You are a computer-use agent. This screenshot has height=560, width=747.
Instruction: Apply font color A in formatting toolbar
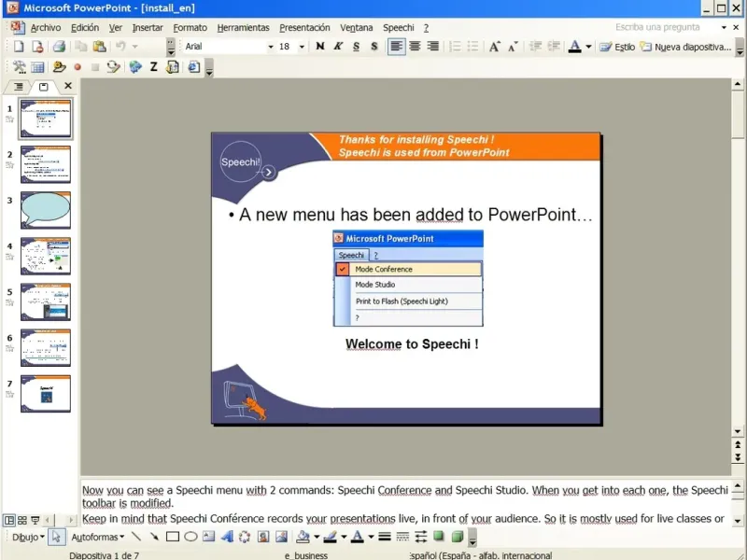575,46
